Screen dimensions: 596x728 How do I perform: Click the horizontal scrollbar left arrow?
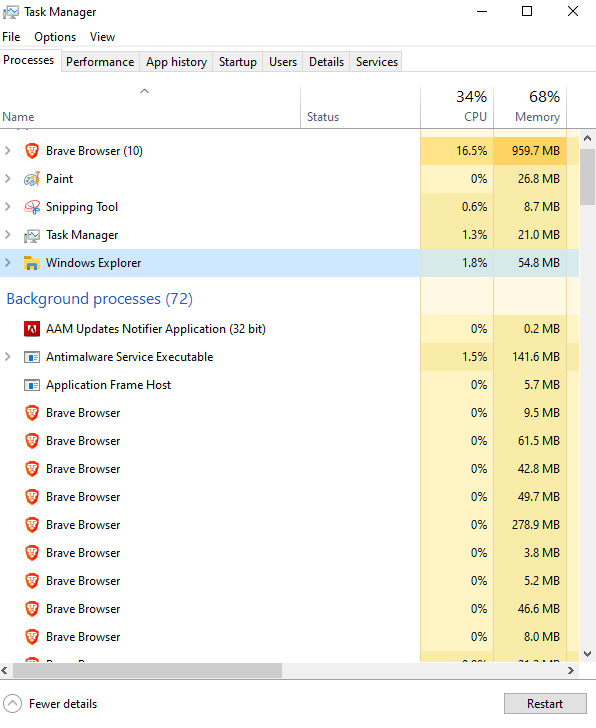pos(5,670)
